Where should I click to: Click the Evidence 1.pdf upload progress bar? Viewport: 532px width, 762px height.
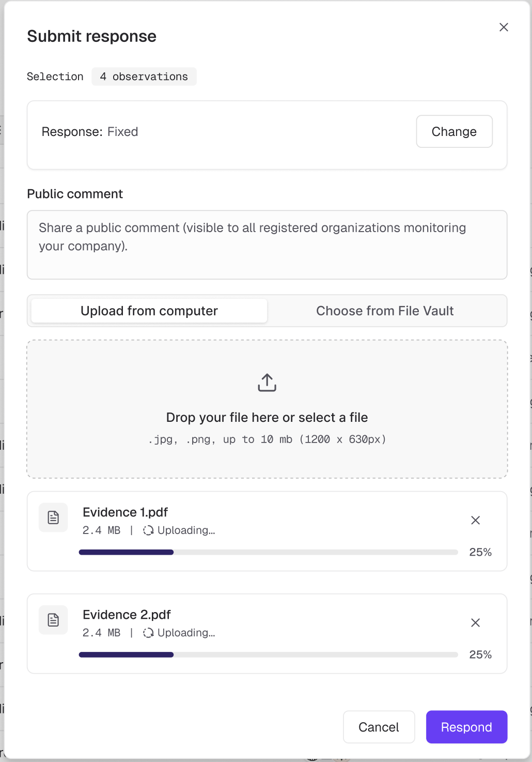pyautogui.click(x=268, y=552)
